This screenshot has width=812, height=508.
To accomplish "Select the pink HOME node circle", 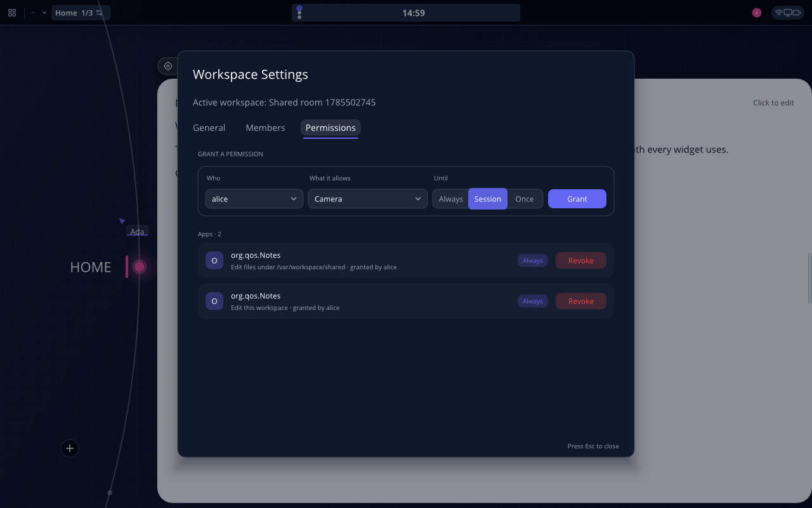I will coord(140,267).
